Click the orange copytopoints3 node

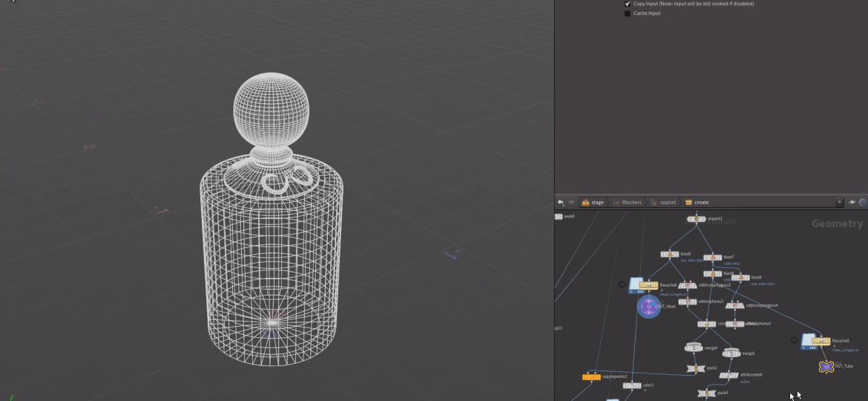(591, 377)
